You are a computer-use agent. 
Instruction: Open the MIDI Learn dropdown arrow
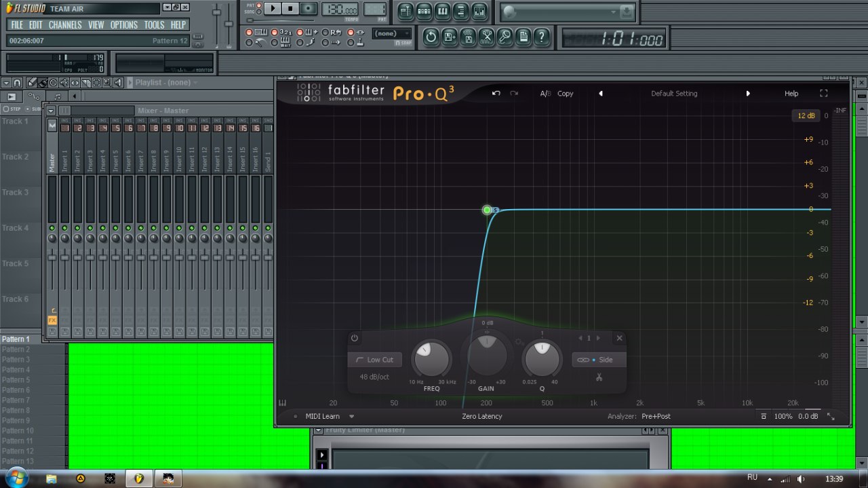tap(351, 417)
